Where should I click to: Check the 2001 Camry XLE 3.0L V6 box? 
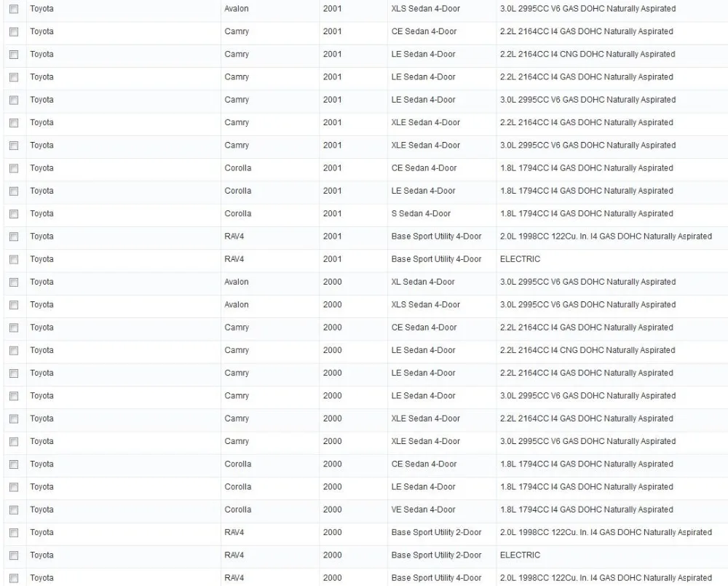14,146
